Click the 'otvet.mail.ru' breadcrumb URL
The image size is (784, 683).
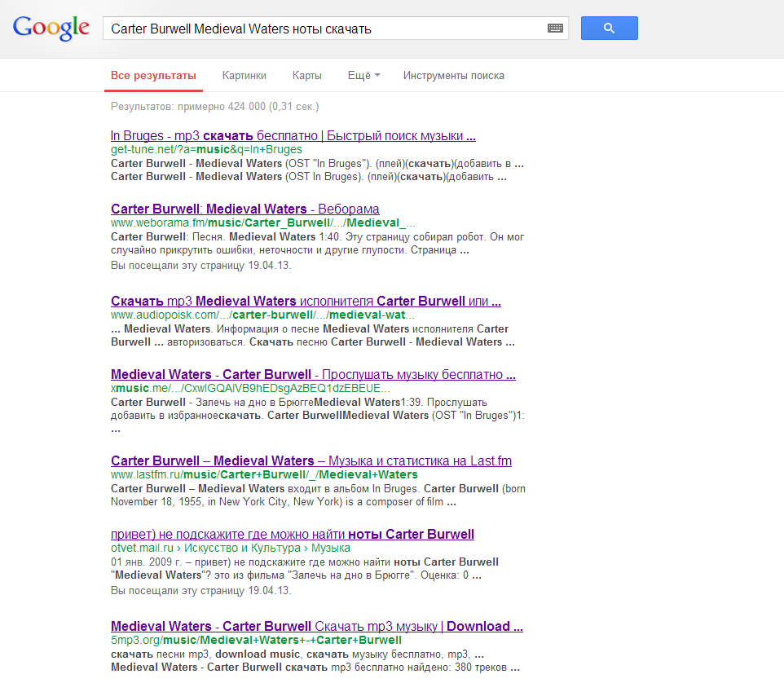[230, 548]
